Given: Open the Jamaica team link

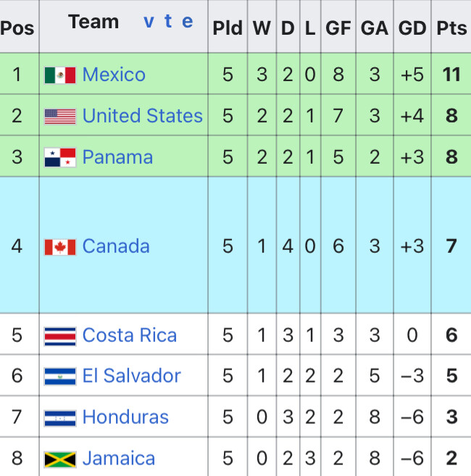Looking at the screenshot, I should (119, 459).
